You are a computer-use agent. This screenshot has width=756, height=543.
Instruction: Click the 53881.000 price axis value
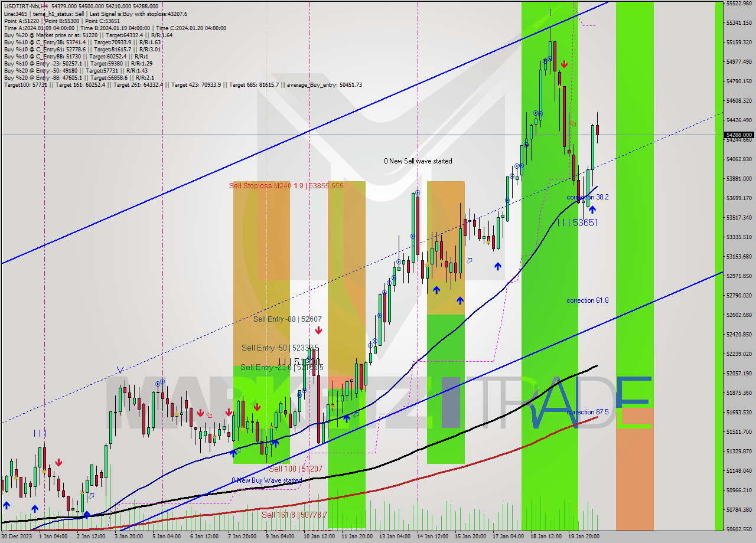click(x=739, y=179)
